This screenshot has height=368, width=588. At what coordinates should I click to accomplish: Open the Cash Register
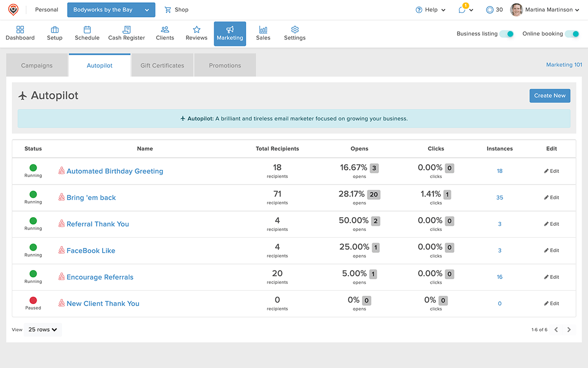click(126, 33)
